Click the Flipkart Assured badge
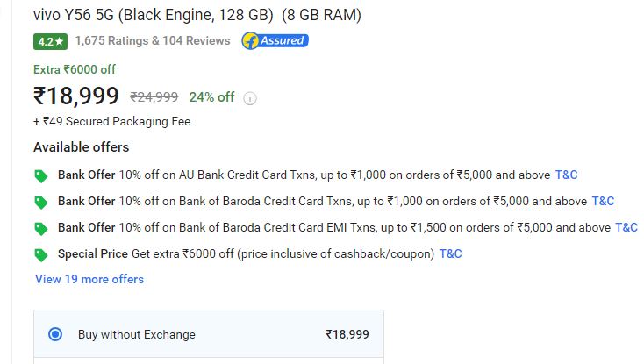Screen dimensions: 644x364 275,40
